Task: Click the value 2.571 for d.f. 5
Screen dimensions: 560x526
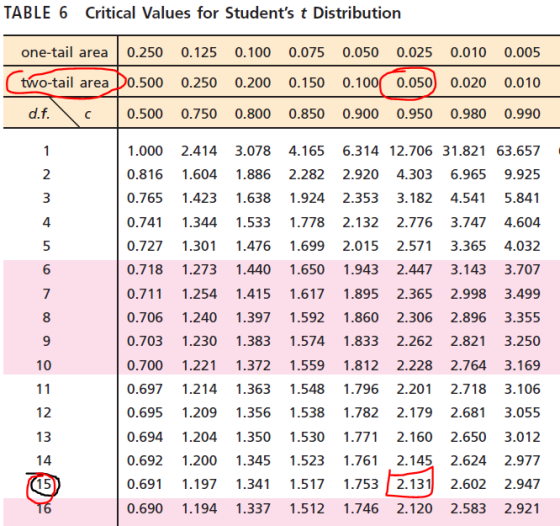Action: point(414,246)
